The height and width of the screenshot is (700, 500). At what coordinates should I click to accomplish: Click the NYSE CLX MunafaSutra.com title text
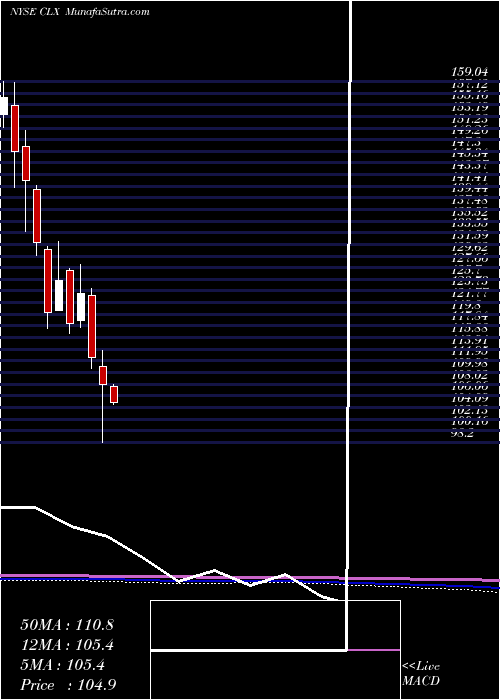coord(79,12)
